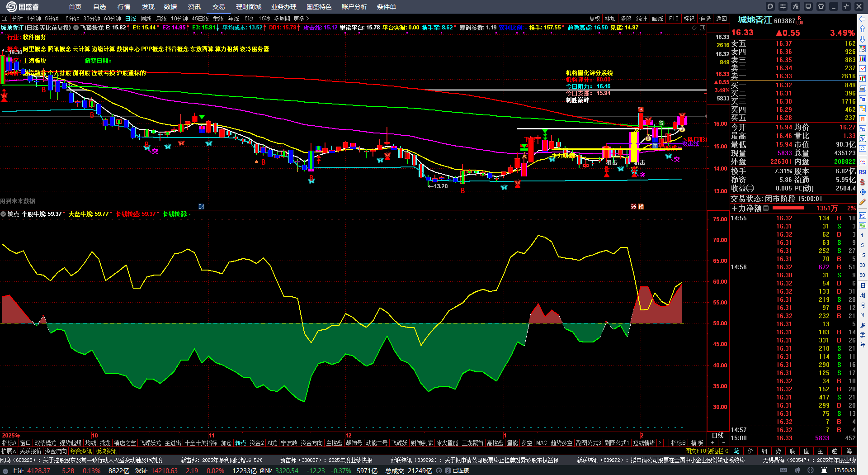Toggle 标记 marker option

tap(689, 19)
